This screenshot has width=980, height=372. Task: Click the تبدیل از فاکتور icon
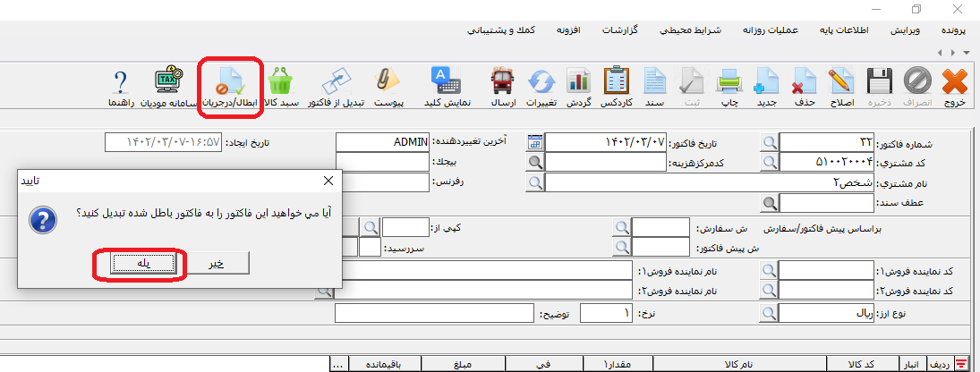pos(337,86)
